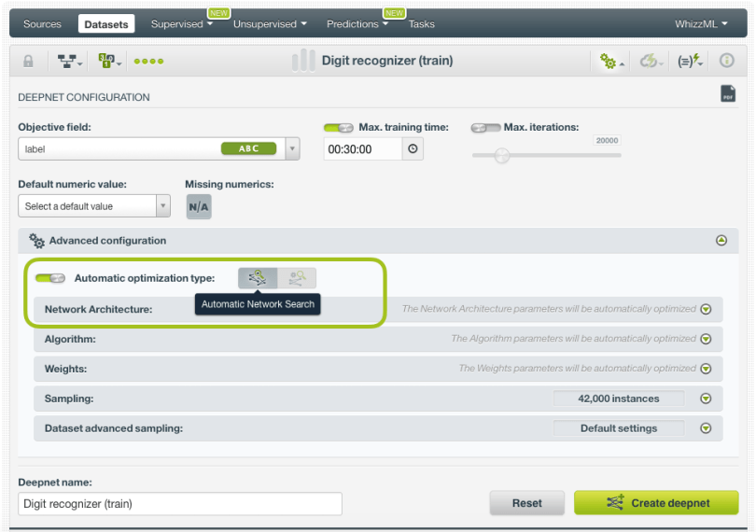Toggle Max. training time switch
This screenshot has width=756, height=532.
(x=338, y=127)
